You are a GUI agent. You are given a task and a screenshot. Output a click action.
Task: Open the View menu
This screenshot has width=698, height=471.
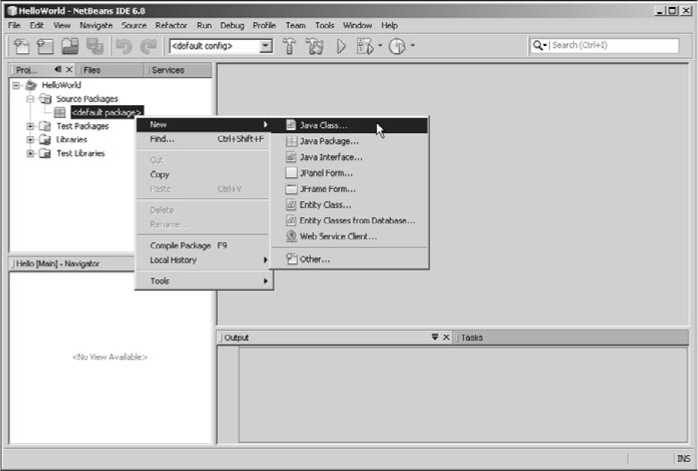tap(62, 25)
